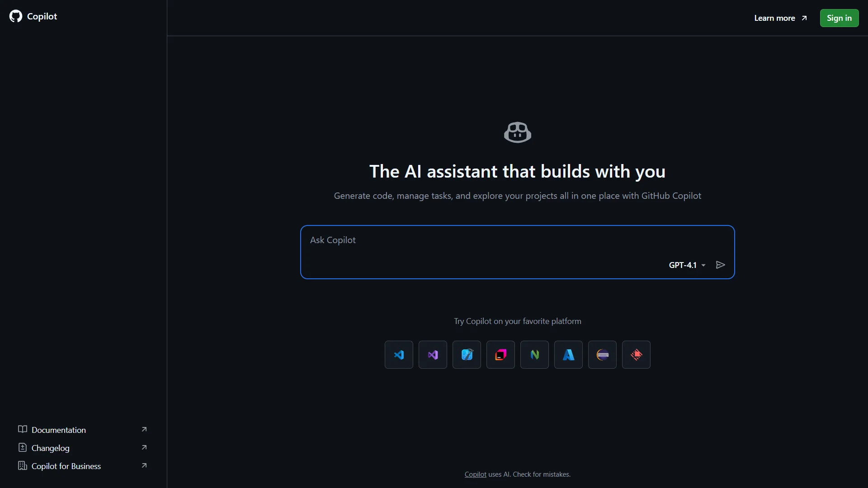Select the Azure Data Studio platform icon
Screen dimensions: 868x488
568,355
